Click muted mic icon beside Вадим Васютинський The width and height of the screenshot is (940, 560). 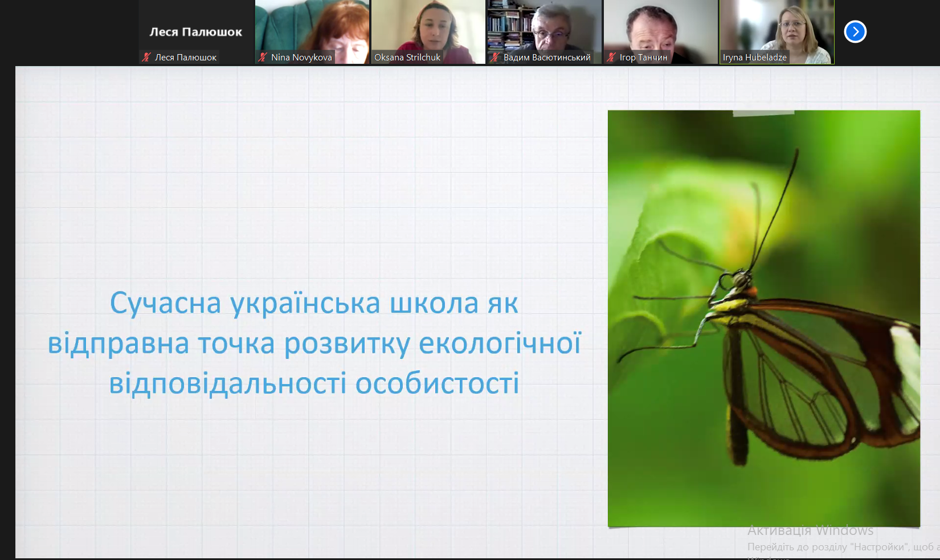tap(495, 57)
